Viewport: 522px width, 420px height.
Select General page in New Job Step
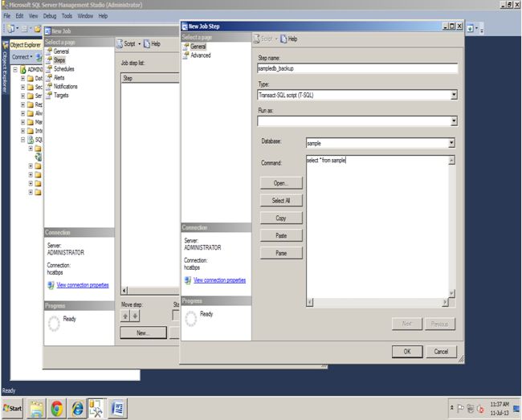click(198, 47)
